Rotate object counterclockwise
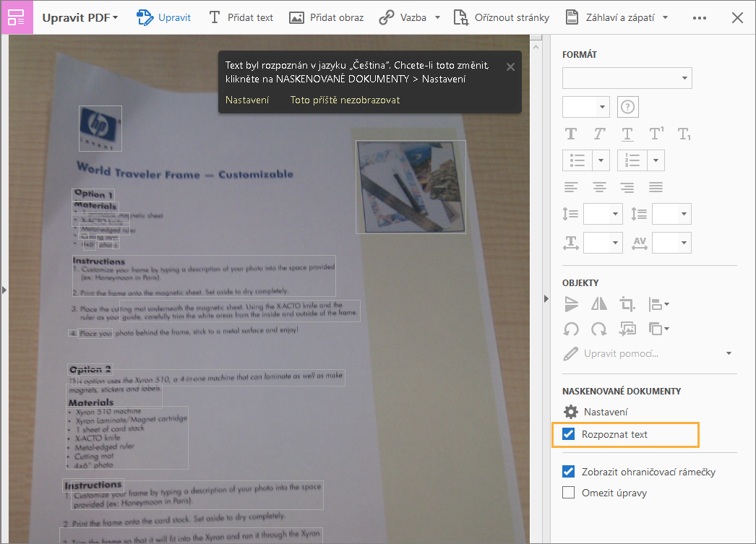Image resolution: width=756 pixels, height=544 pixels. click(x=572, y=329)
